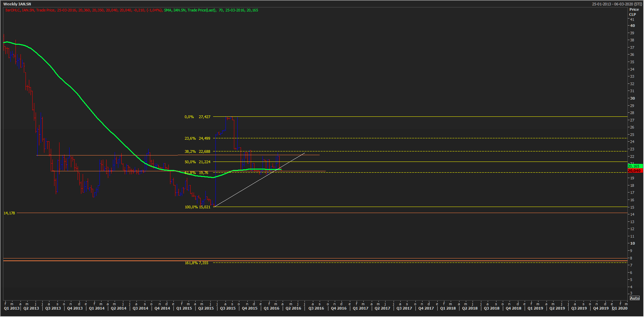The height and width of the screenshot is (317, 644).
Task: Click the 38,2% 22,688 Fibonacci label
Action: [x=197, y=151]
